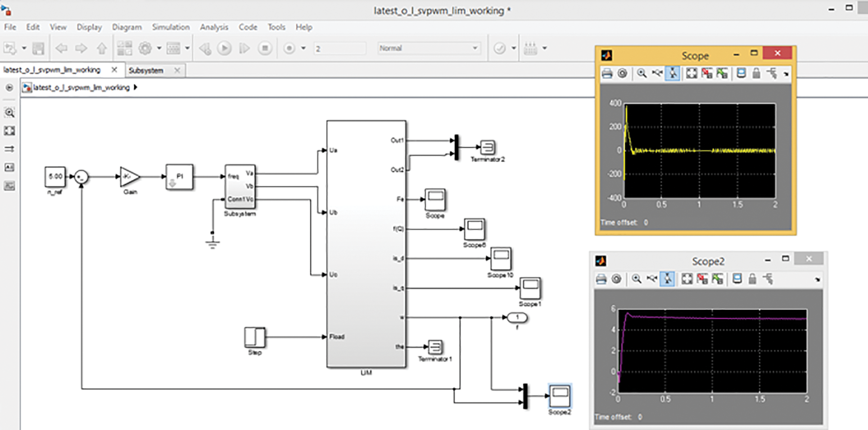
Task: Open Parameters gear icon in Scope2 window
Action: tap(616, 279)
